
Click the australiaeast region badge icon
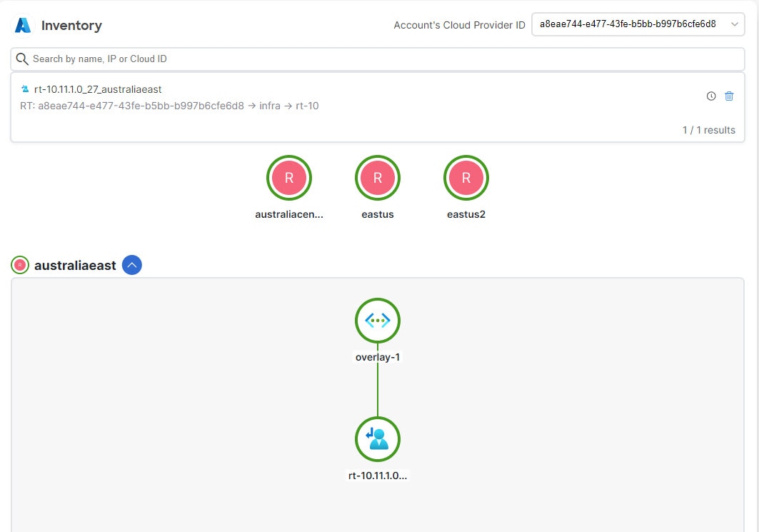(x=19, y=265)
